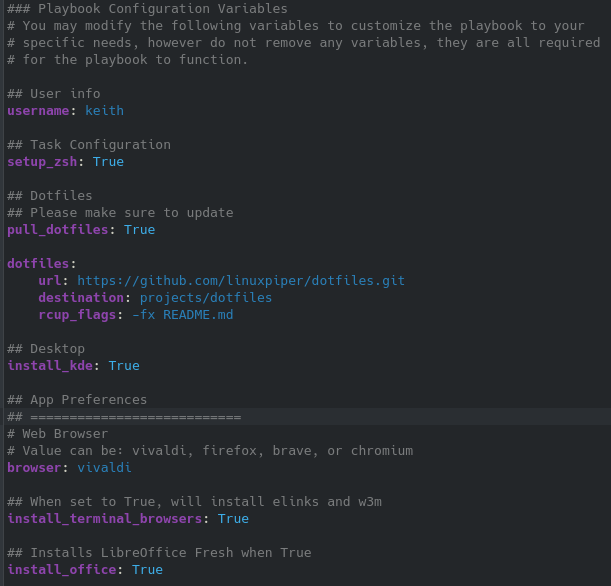611x586 pixels.
Task: Click the App Preferences comment
Action: point(77,400)
